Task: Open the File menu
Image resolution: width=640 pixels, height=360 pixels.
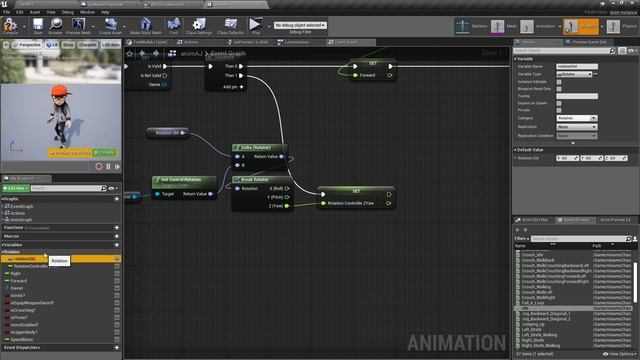Action: click(7, 12)
